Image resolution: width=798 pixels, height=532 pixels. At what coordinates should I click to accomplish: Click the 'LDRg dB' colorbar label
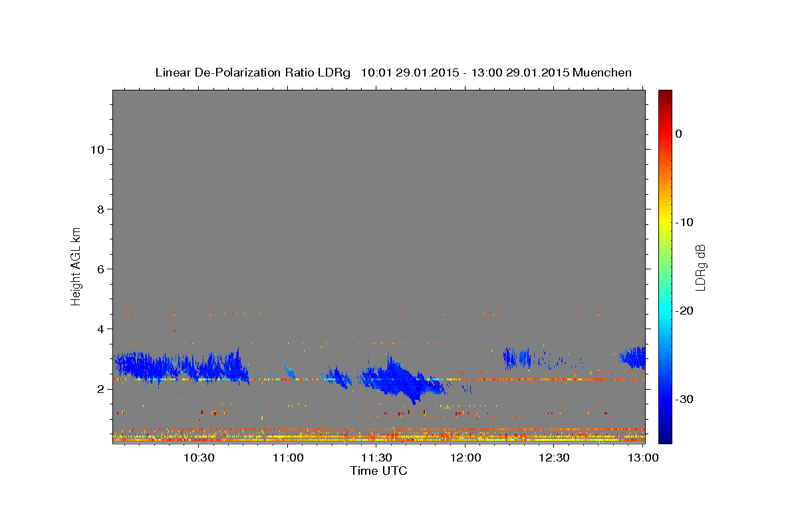(700, 266)
